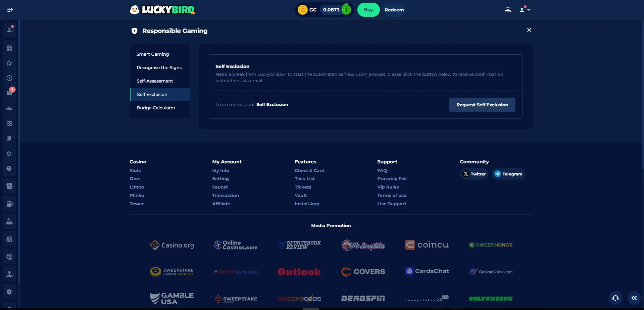Expand the user account dropdown in the header
The width and height of the screenshot is (644, 310).
point(525,10)
